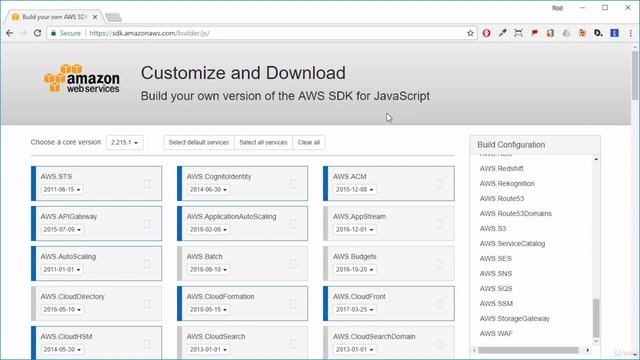Toggle the AWS.STS service checkbox

147,184
